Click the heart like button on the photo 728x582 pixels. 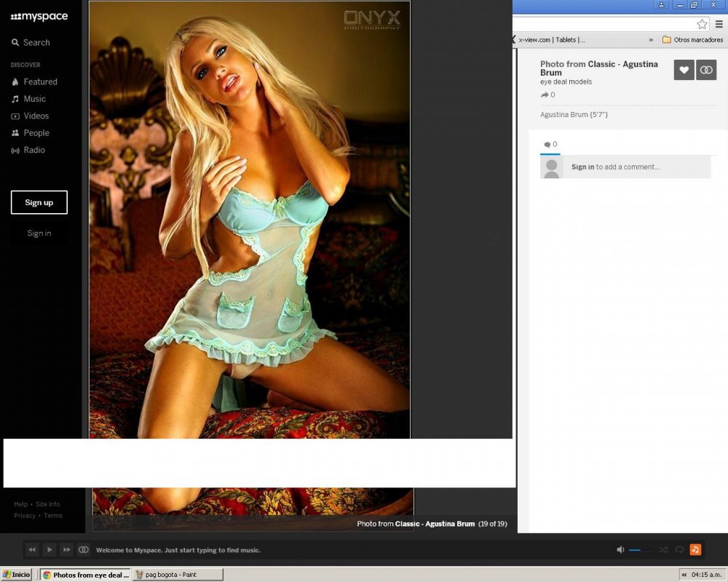[684, 70]
